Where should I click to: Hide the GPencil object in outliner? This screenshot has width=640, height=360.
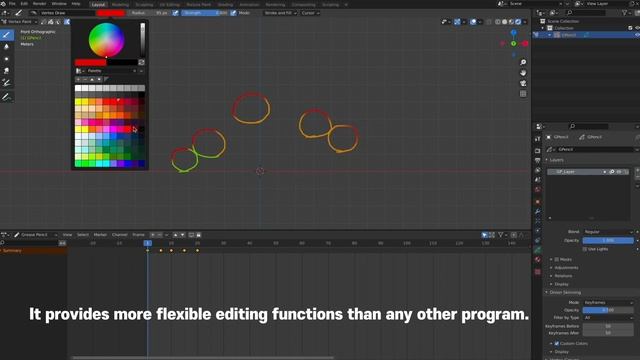637,35
